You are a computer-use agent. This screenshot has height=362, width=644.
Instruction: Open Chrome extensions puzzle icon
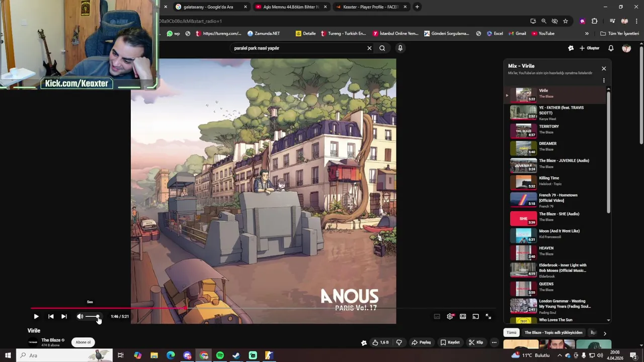[594, 21]
